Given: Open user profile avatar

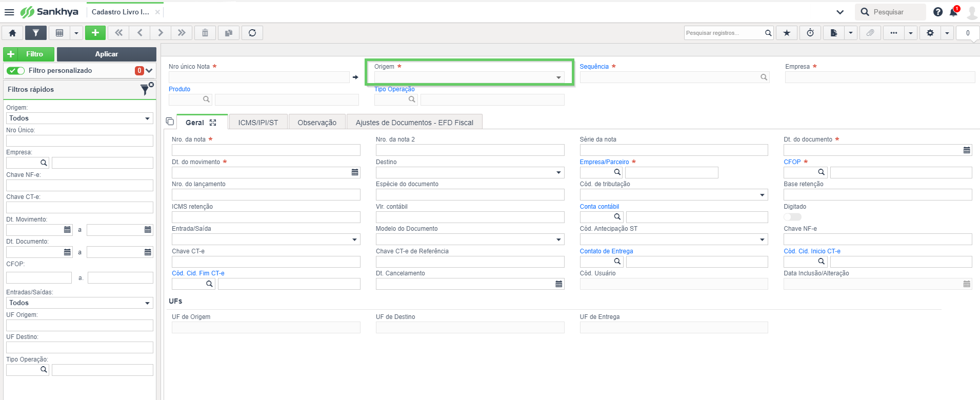Looking at the screenshot, I should point(972,12).
